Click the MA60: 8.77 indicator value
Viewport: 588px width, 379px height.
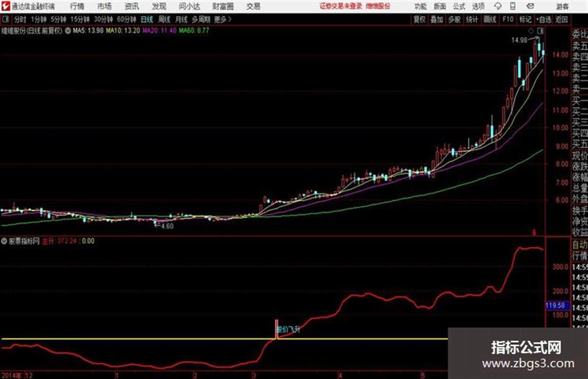pos(194,30)
